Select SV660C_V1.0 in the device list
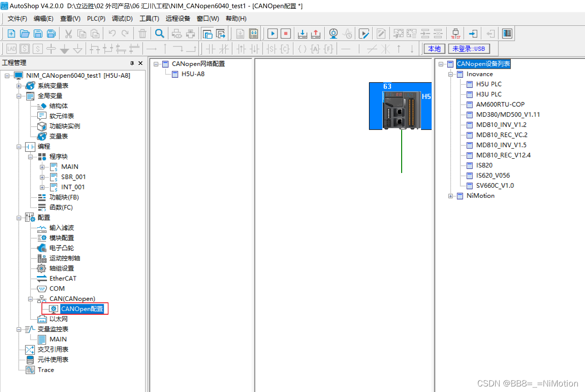Viewport: 585px width, 392px height. (495, 185)
